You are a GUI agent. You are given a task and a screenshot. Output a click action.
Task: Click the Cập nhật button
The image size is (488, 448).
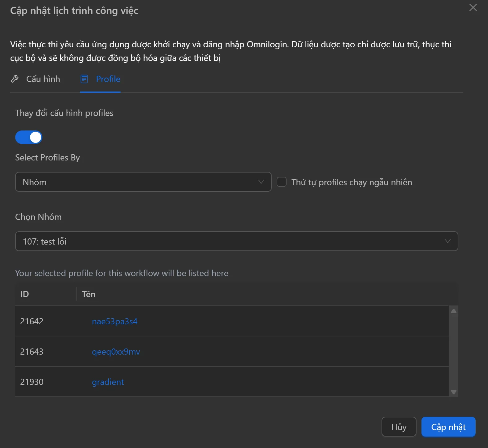[x=448, y=427]
